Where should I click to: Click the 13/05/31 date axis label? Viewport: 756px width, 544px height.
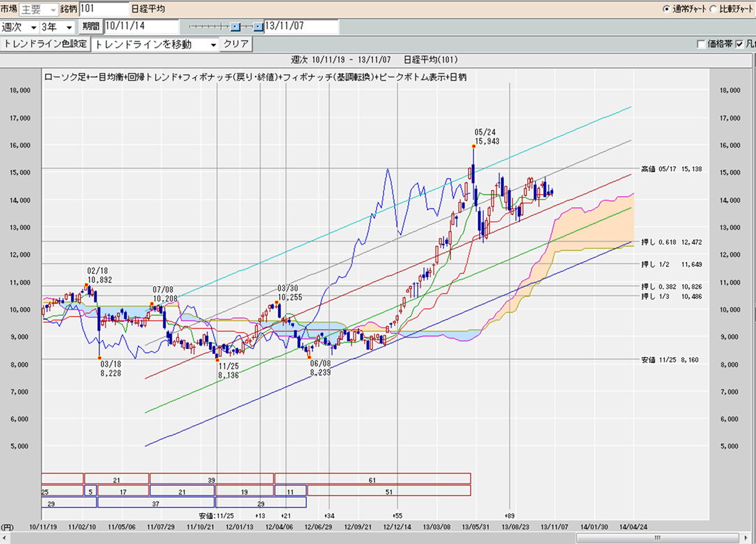click(x=476, y=527)
